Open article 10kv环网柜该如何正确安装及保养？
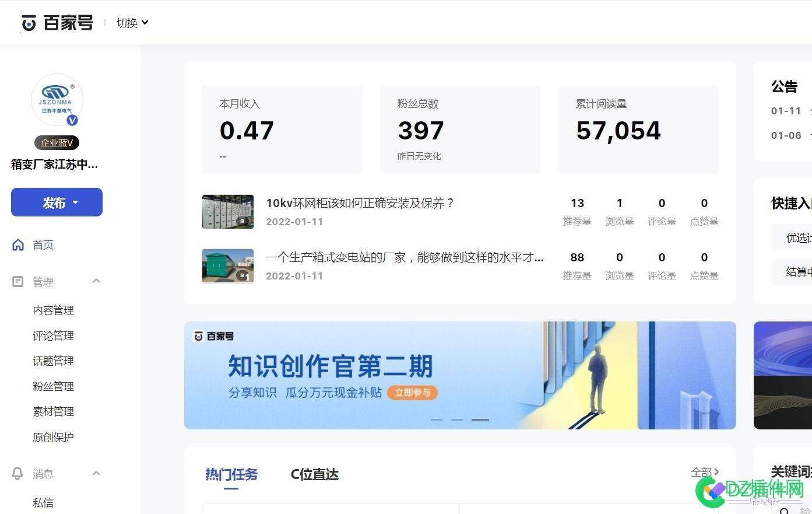The height and width of the screenshot is (514, 812). pyautogui.click(x=360, y=203)
